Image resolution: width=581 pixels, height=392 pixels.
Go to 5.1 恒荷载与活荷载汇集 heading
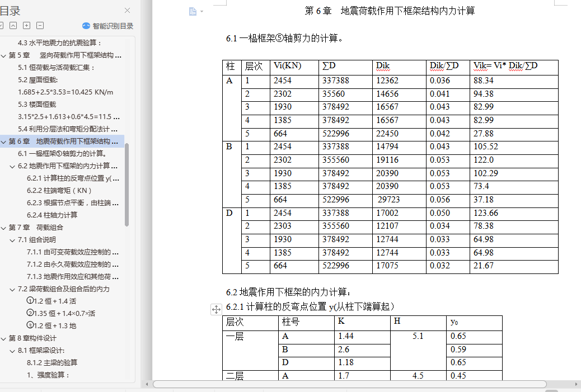tap(57, 67)
